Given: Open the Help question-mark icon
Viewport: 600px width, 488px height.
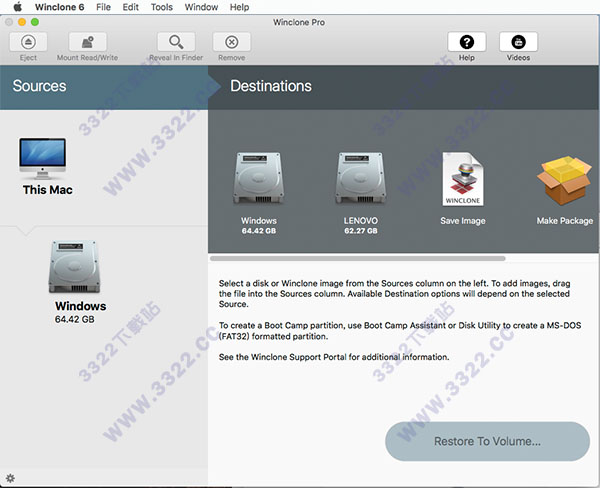Looking at the screenshot, I should (x=466, y=42).
